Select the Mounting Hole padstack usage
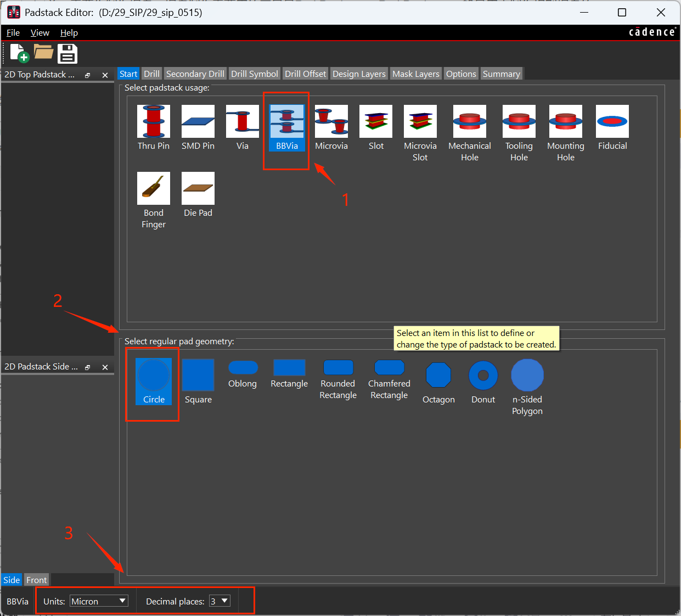Viewport: 681px width, 616px height. pyautogui.click(x=566, y=133)
